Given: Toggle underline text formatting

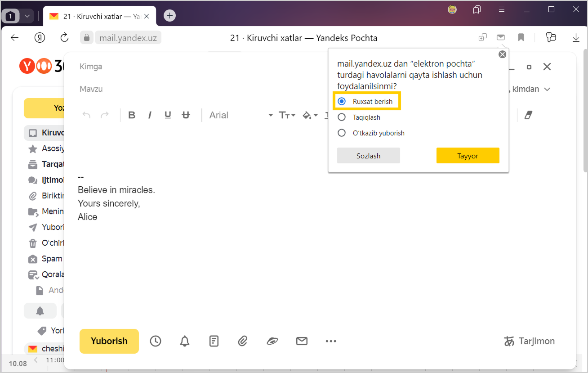Looking at the screenshot, I should pyautogui.click(x=168, y=115).
